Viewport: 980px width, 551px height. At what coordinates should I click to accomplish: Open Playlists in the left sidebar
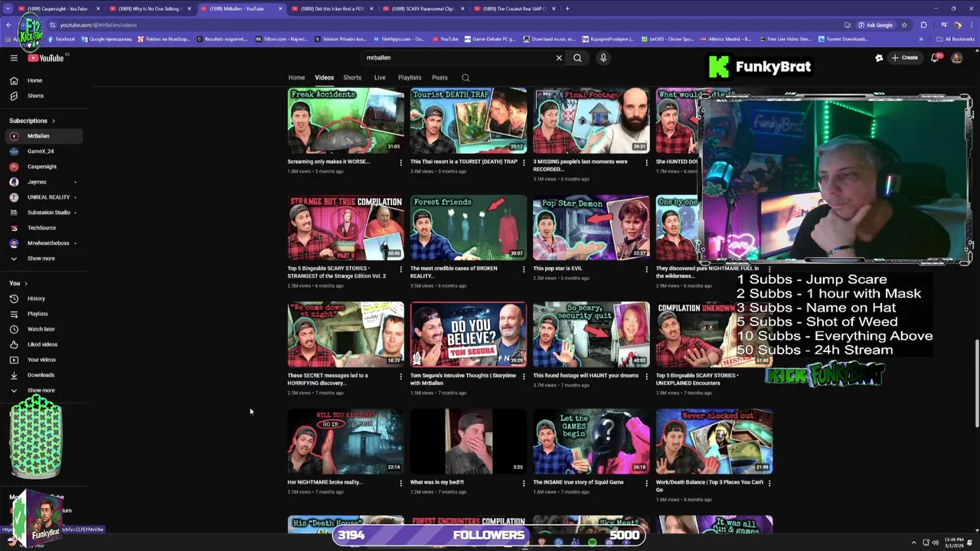(x=44, y=314)
